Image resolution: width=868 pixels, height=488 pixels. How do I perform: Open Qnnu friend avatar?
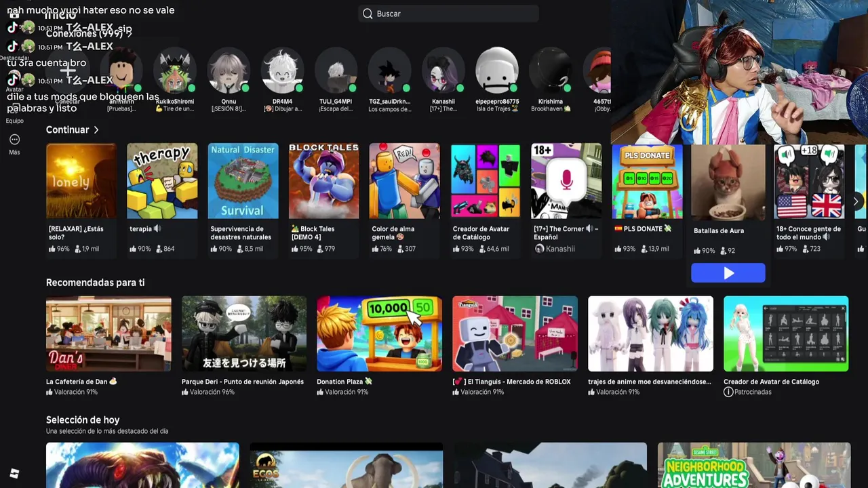[x=229, y=70]
